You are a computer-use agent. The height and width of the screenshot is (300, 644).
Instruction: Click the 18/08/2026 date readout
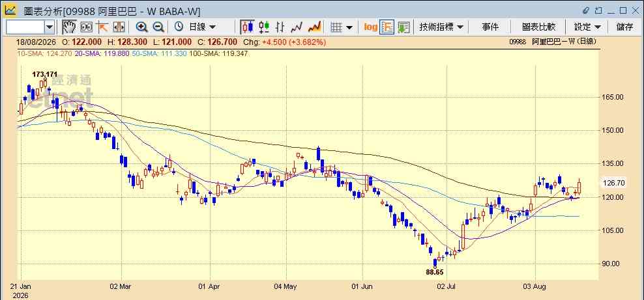click(37, 42)
